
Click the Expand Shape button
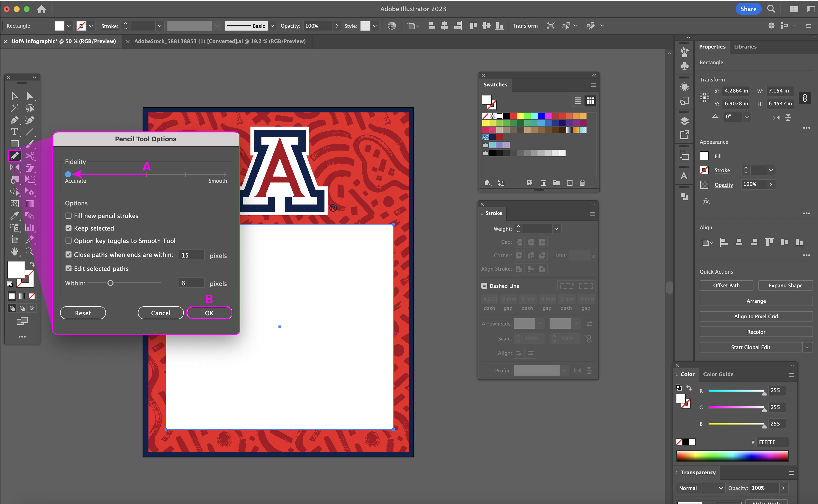(x=785, y=285)
